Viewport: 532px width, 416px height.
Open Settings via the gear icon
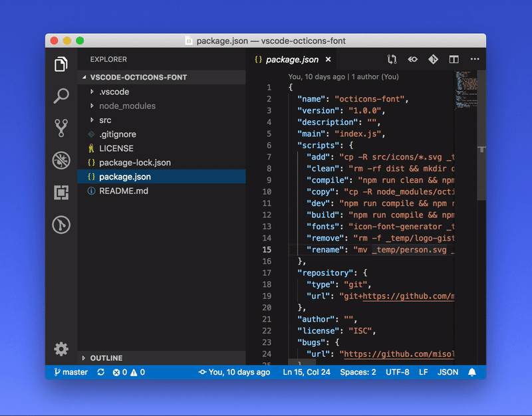pyautogui.click(x=61, y=348)
